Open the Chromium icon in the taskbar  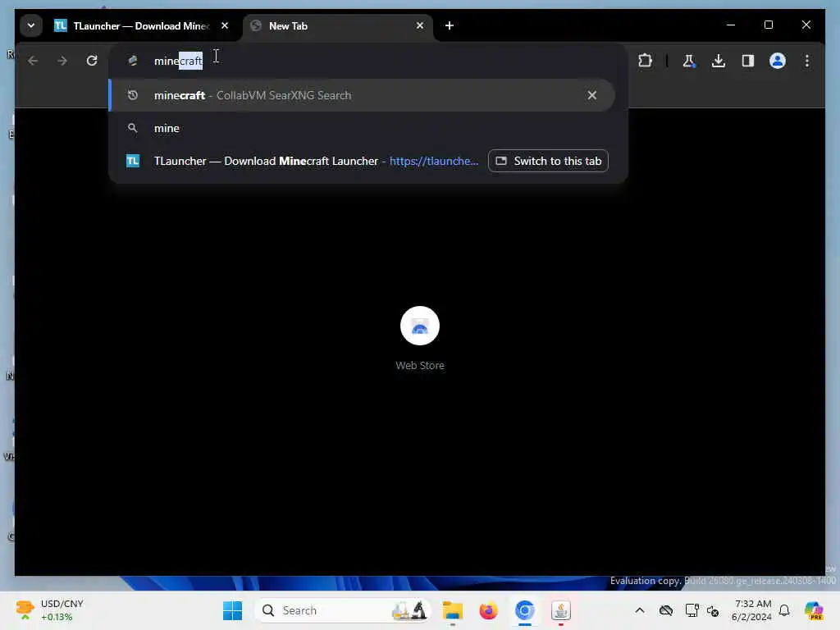pos(525,610)
